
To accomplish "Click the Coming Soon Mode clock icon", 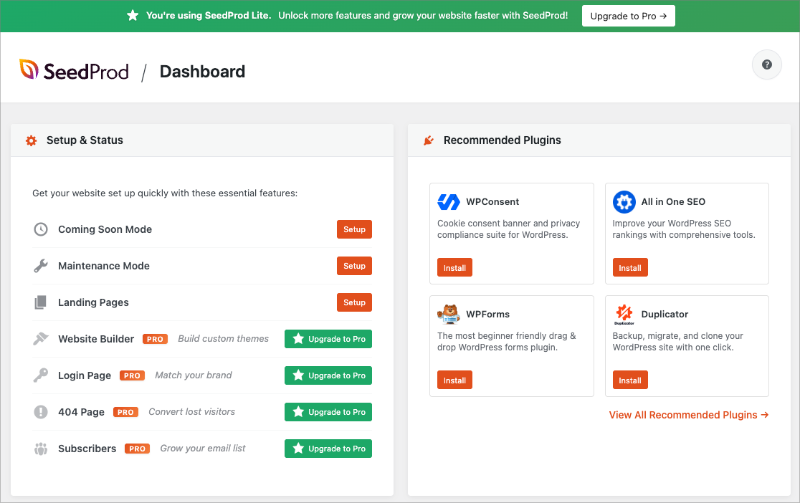I will pyautogui.click(x=41, y=230).
